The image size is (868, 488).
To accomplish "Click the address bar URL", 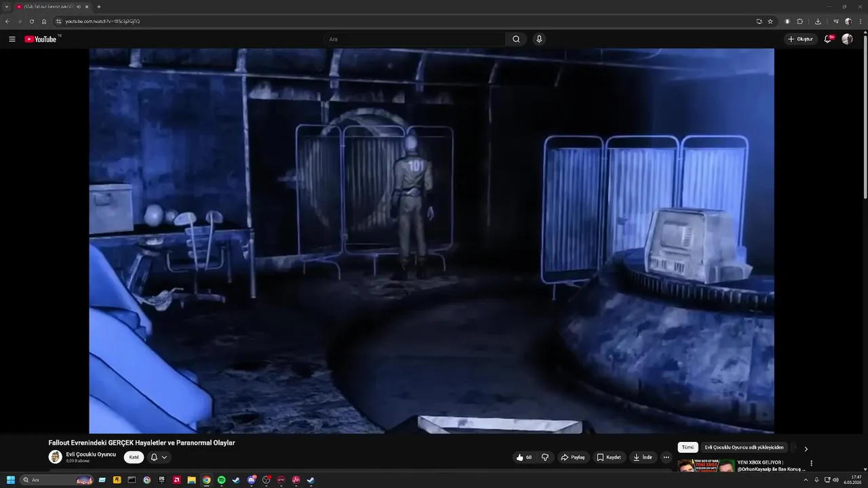I will [x=102, y=22].
